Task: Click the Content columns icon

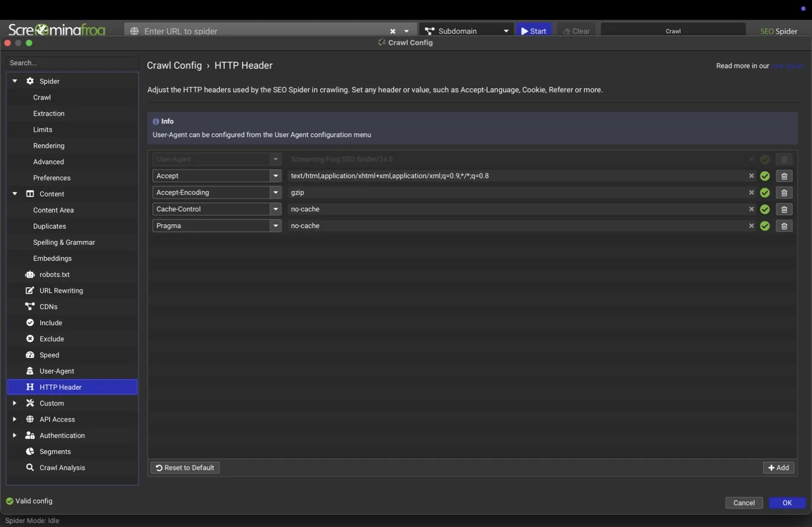Action: 30,193
